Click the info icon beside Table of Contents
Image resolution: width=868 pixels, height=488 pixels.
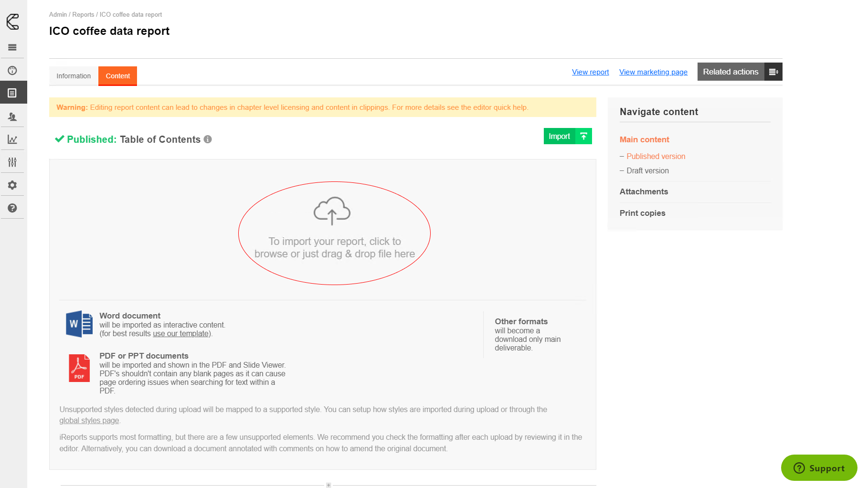point(208,139)
